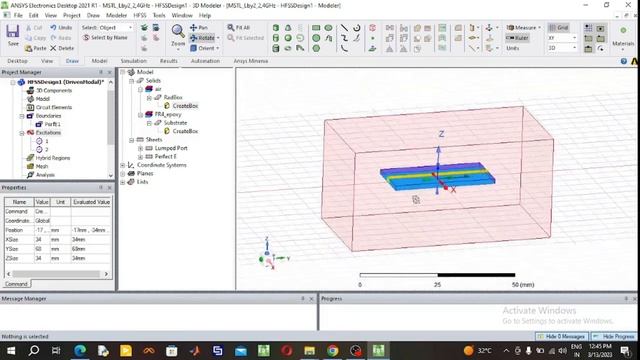The height and width of the screenshot is (360, 640).
Task: Select the Draw box tool icon
Action: click(x=276, y=28)
